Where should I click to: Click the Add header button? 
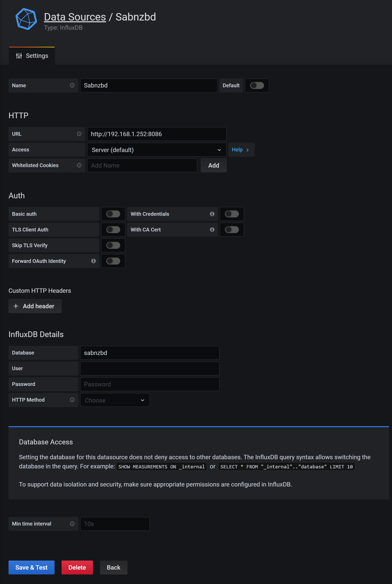click(35, 306)
